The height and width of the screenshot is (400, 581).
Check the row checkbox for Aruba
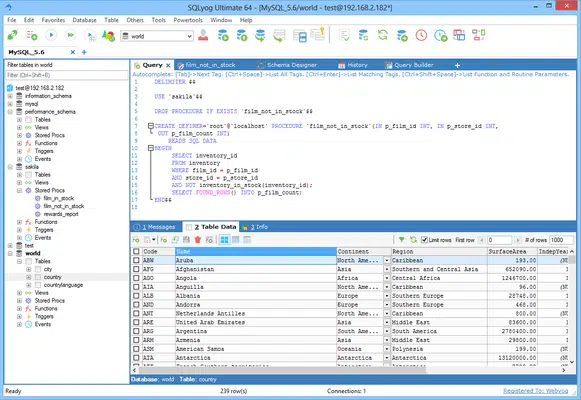tap(136, 260)
